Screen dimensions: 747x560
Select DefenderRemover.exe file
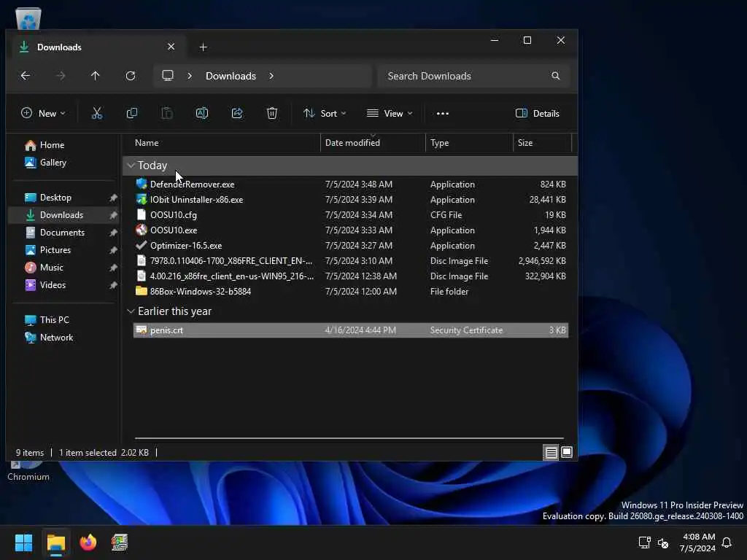tap(351, 184)
